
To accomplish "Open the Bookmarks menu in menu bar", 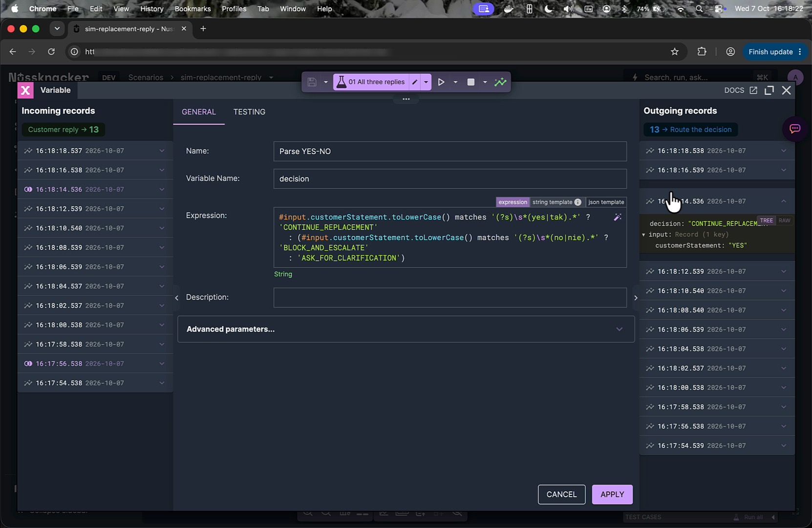I will pyautogui.click(x=192, y=9).
